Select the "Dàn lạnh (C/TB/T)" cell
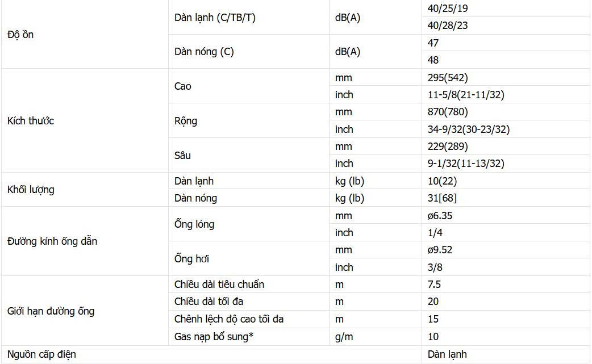Screen dimensions: 592x364 215,18
